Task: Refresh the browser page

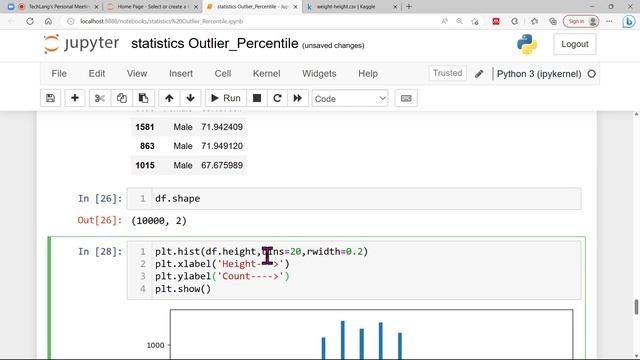Action: 30,21
